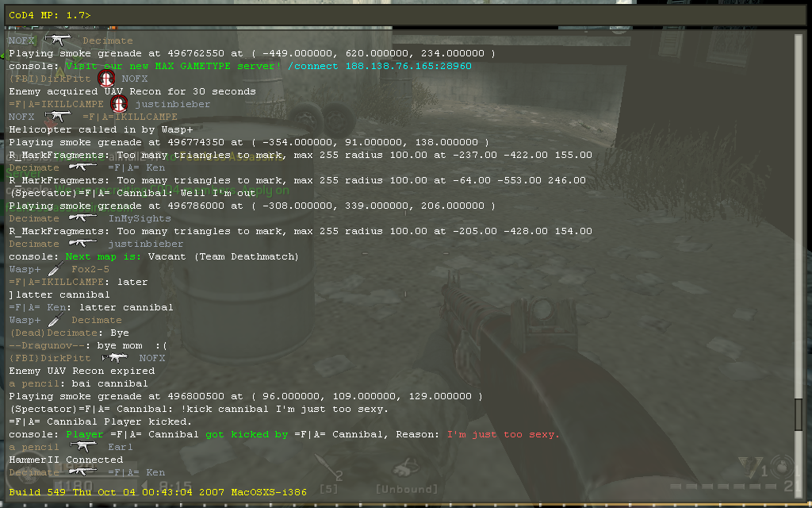Click rifle icon in Decimate killed justinbieber line
This screenshot has height=508, width=812.
coord(82,243)
